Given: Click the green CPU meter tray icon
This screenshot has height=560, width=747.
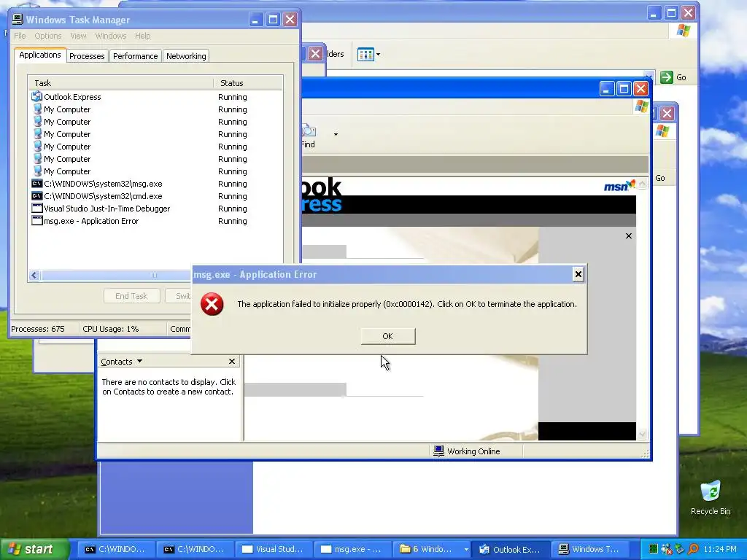Looking at the screenshot, I should pos(654,549).
